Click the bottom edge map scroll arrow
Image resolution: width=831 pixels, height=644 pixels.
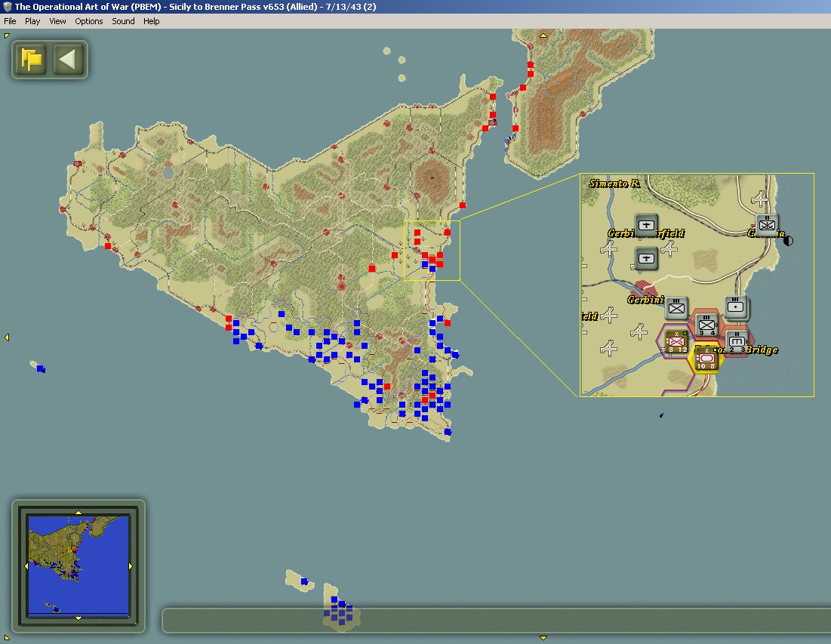tap(543, 638)
